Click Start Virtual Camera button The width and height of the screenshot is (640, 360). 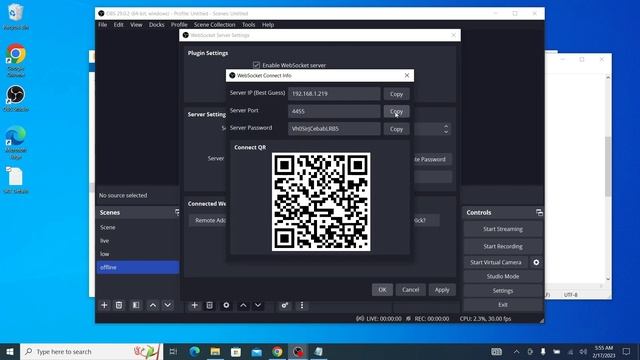496,262
